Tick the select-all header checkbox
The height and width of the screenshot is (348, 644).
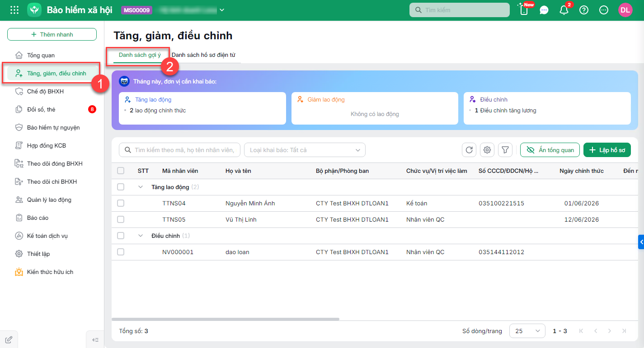click(x=121, y=171)
